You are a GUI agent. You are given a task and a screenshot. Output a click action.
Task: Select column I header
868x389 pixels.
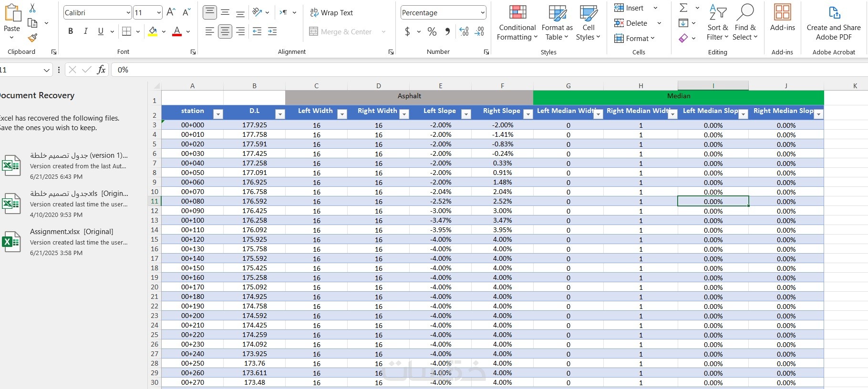click(713, 86)
